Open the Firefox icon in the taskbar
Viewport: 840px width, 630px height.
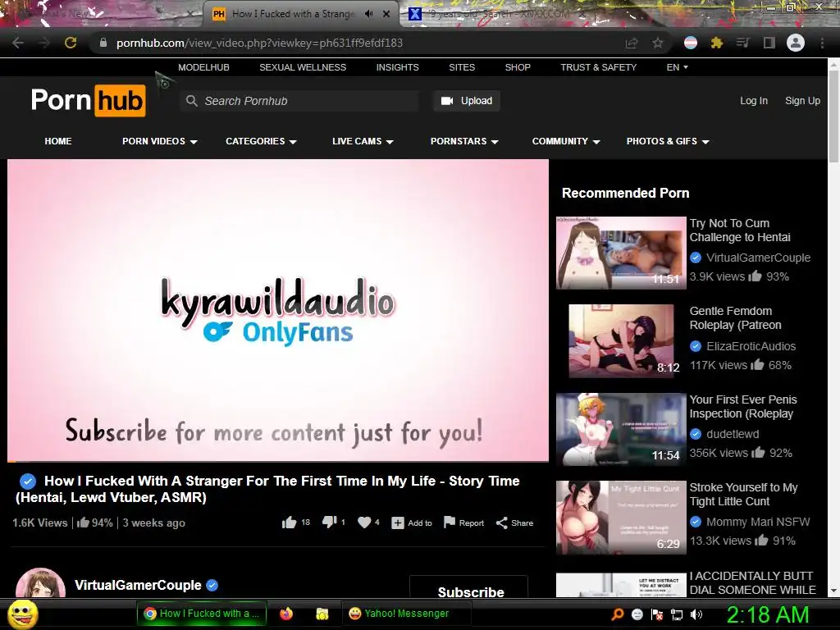286,614
